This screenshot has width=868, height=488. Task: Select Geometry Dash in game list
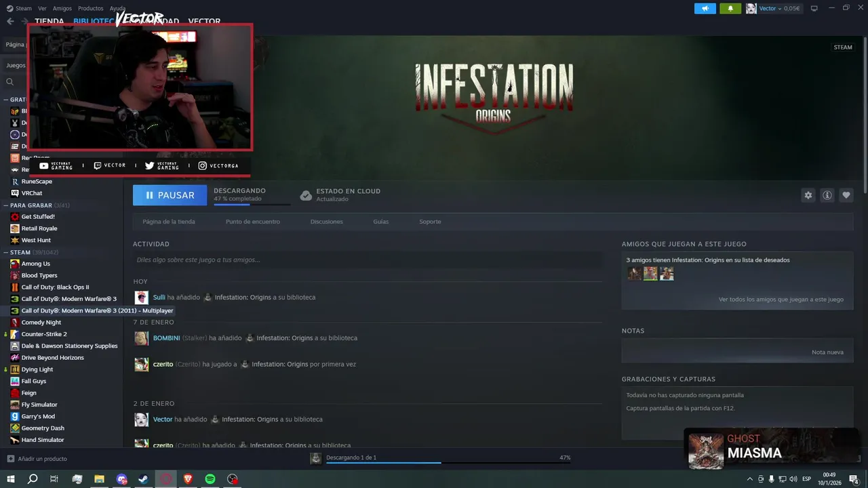pyautogui.click(x=43, y=428)
